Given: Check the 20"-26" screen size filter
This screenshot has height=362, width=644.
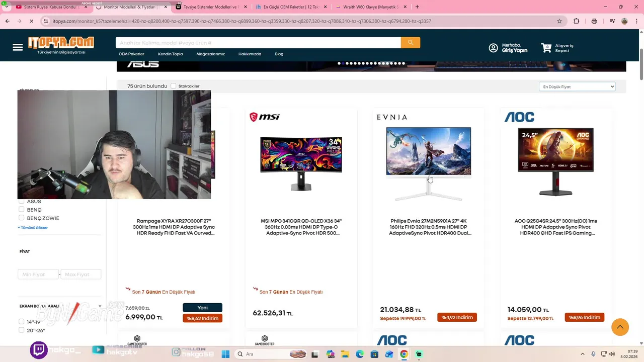Looking at the screenshot, I should coord(21,330).
